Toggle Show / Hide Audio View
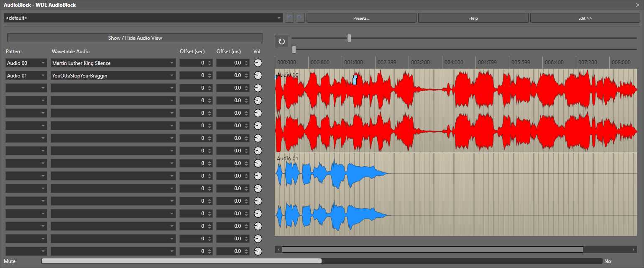Image resolution: width=644 pixels, height=268 pixels. [x=135, y=38]
